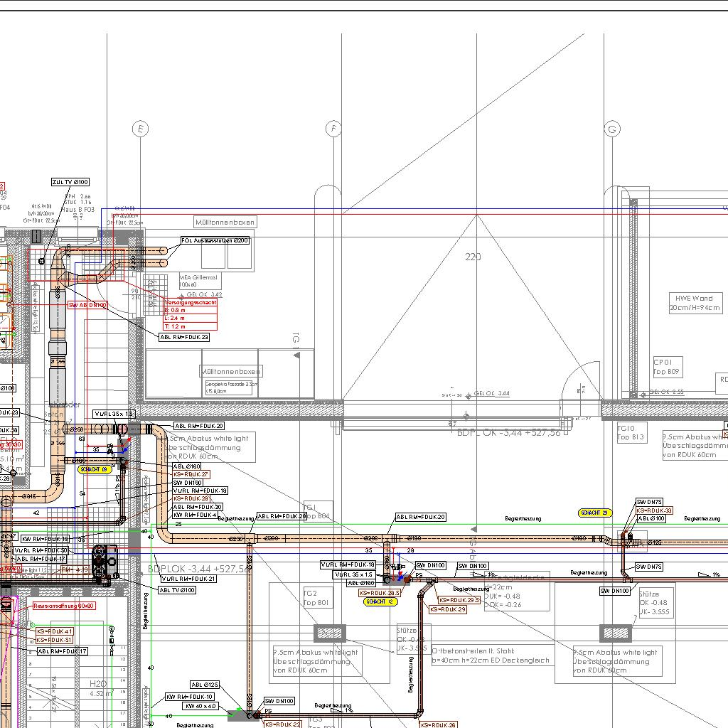This screenshot has height=728, width=728.
Task: Click the ZUL TV Ø100 label
Action: pos(70,183)
